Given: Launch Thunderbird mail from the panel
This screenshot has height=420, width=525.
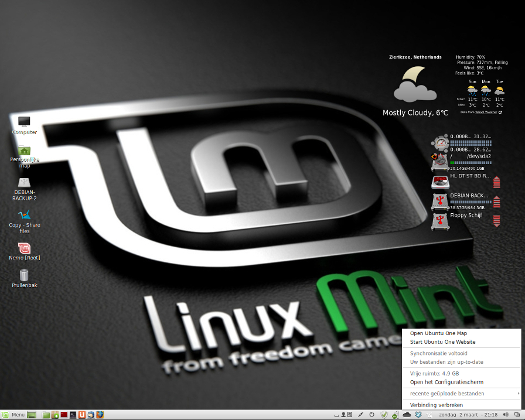Looking at the screenshot, I should (91, 415).
